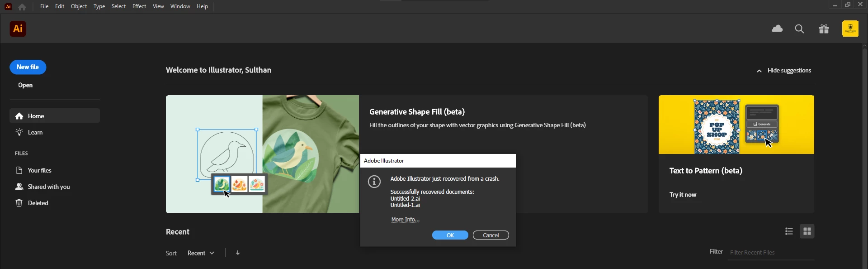Click Untitled-2.ai in the recovered list
868x269 pixels.
point(405,199)
